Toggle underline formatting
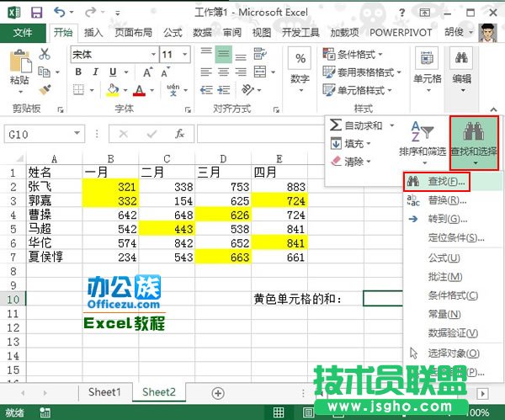505x420 pixels. [x=113, y=72]
